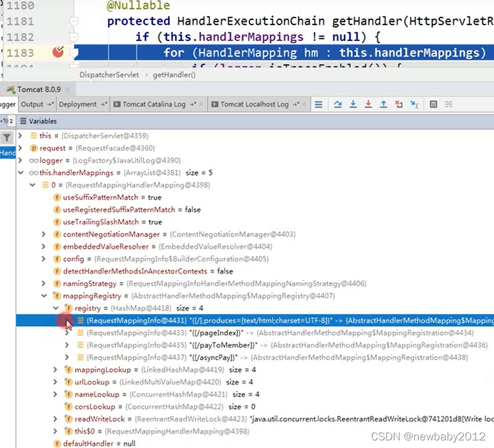494x448 pixels.
Task: Click the Evaluate Expression calculator icon
Action: (x=433, y=104)
